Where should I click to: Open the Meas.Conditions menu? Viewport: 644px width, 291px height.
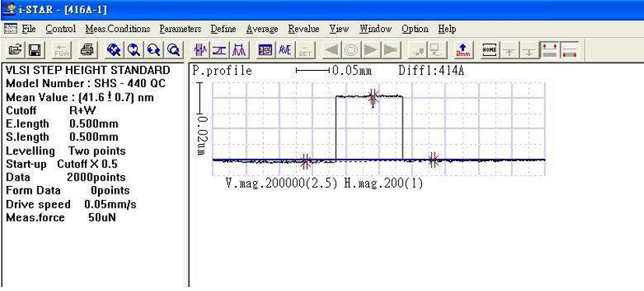(118, 29)
